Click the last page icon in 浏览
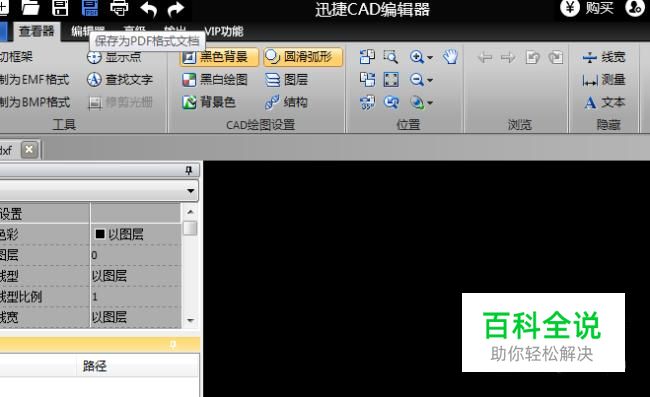This screenshot has width=650, height=397. pos(556,57)
